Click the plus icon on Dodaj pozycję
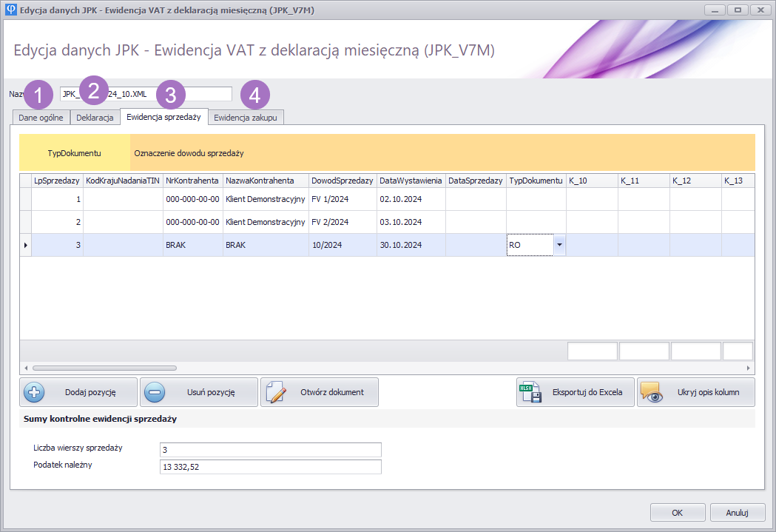Screen dimensions: 776x532 (x=35, y=392)
